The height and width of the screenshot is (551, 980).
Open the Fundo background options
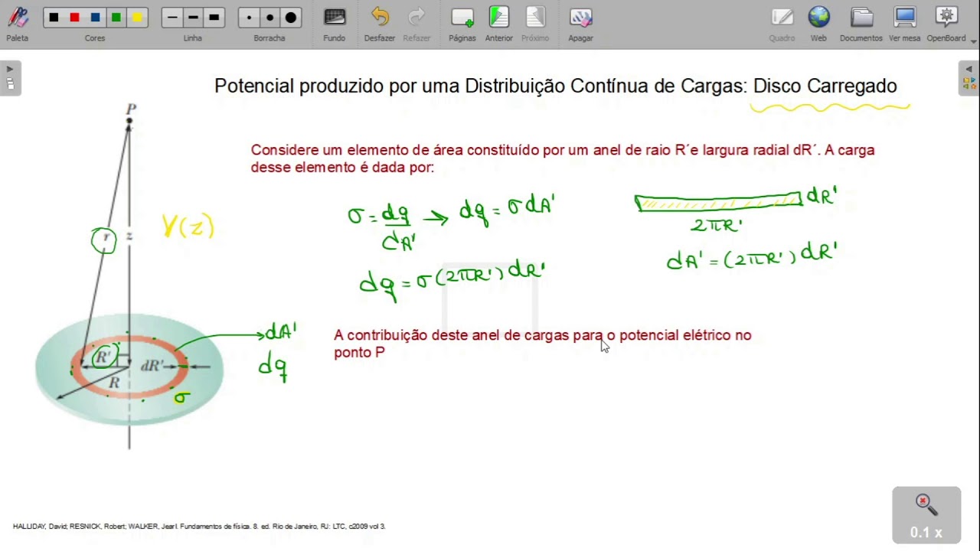pos(334,24)
